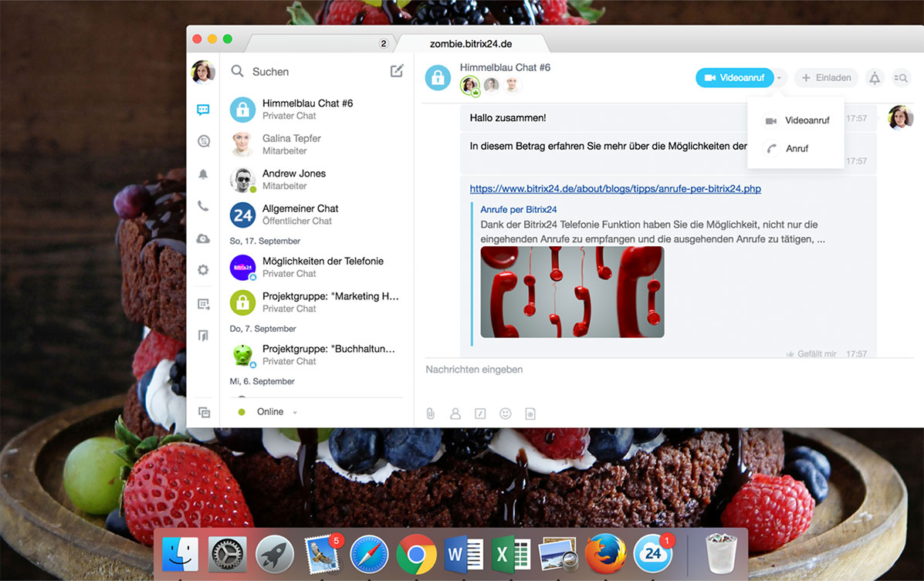Open Finder from the dock

(180, 554)
